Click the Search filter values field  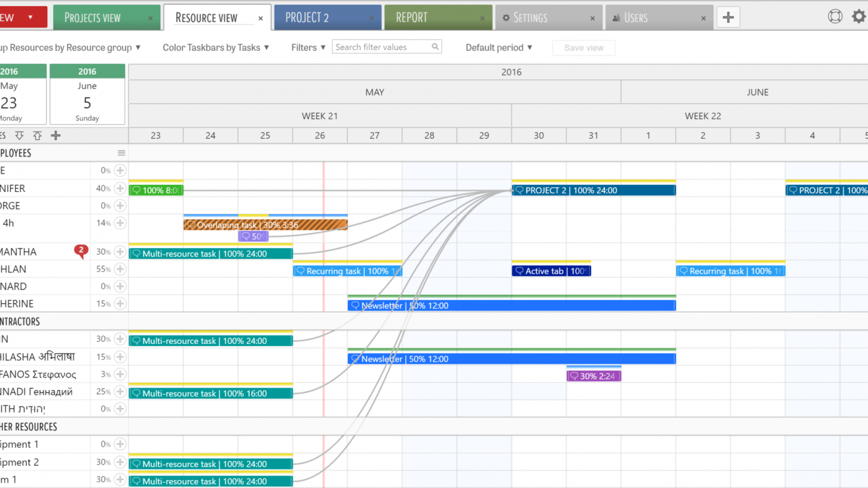pos(381,47)
